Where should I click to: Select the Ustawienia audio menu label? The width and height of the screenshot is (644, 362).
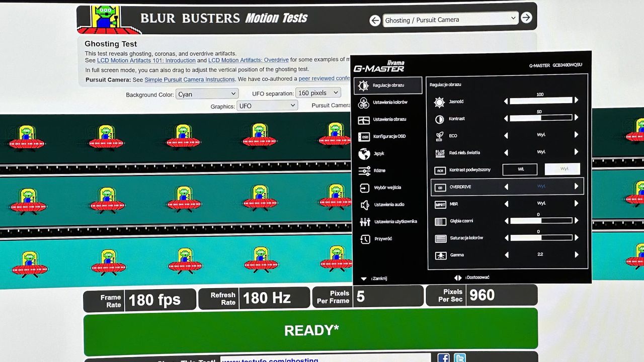[x=389, y=205]
